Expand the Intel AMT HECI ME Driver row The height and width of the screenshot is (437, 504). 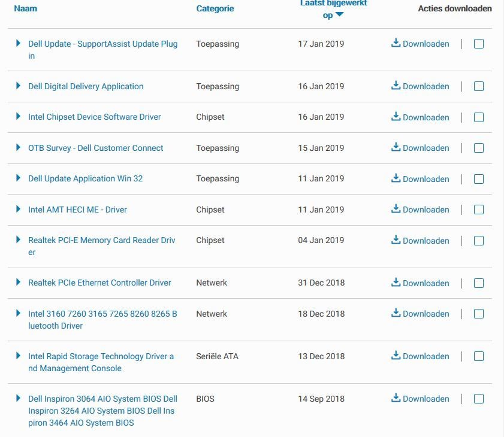click(19, 209)
